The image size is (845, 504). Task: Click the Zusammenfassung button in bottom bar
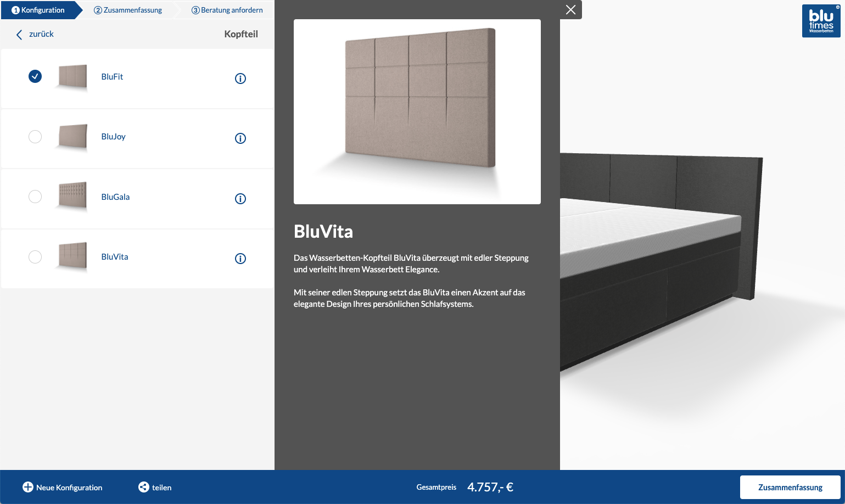790,487
